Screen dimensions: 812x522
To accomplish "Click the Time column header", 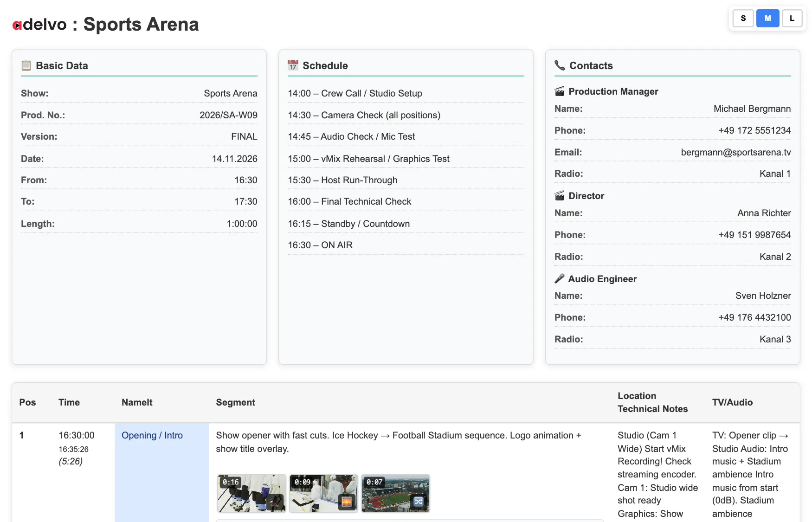I will coord(69,402).
